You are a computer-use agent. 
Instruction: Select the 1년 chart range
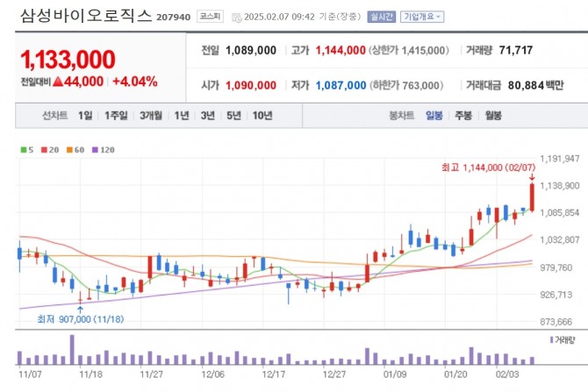[x=181, y=115]
